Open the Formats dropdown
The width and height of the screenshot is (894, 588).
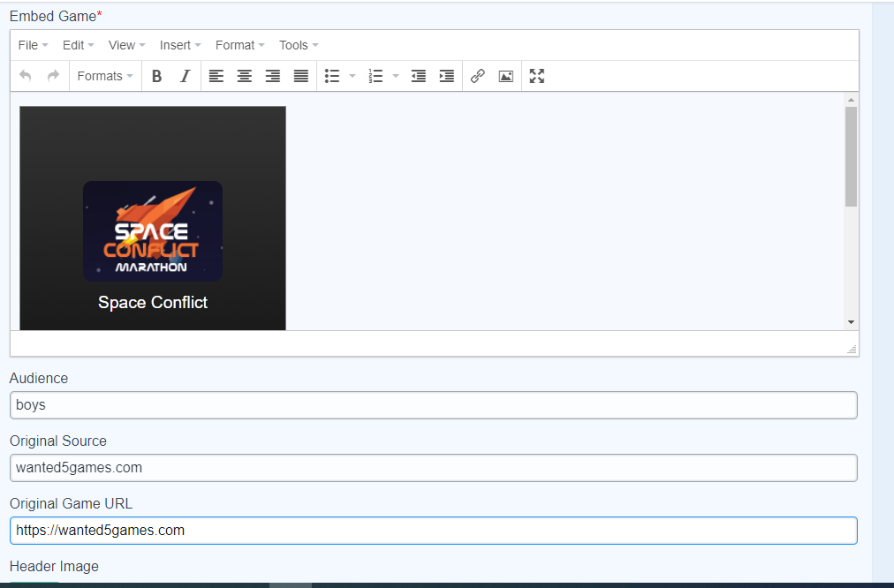[x=105, y=76]
